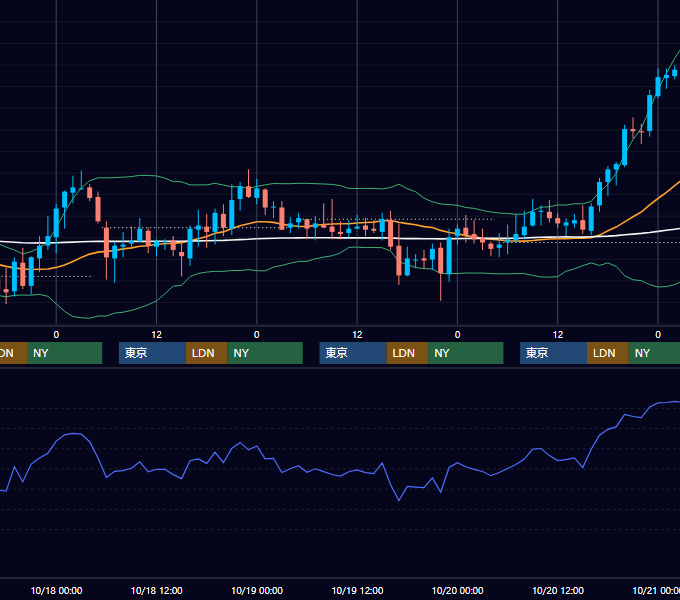Select the 東京 session block beneath the 10/19 12:00 gridline
Viewport: 680px width, 600px height.
point(353,353)
